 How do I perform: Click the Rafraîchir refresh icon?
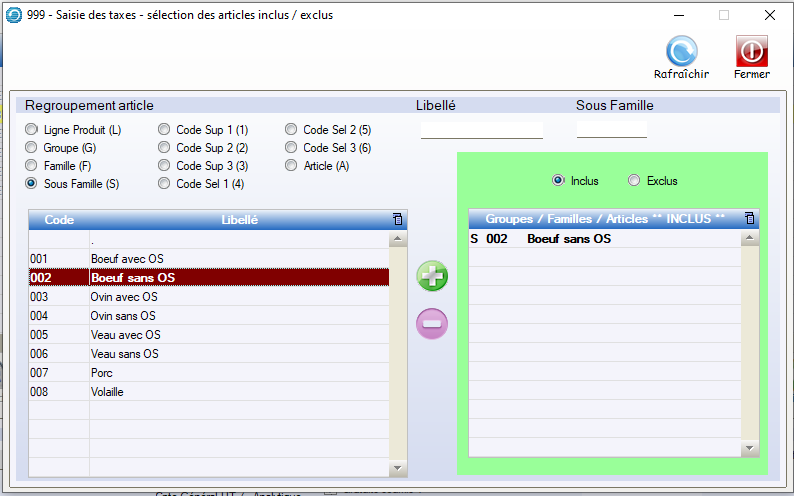pos(681,51)
